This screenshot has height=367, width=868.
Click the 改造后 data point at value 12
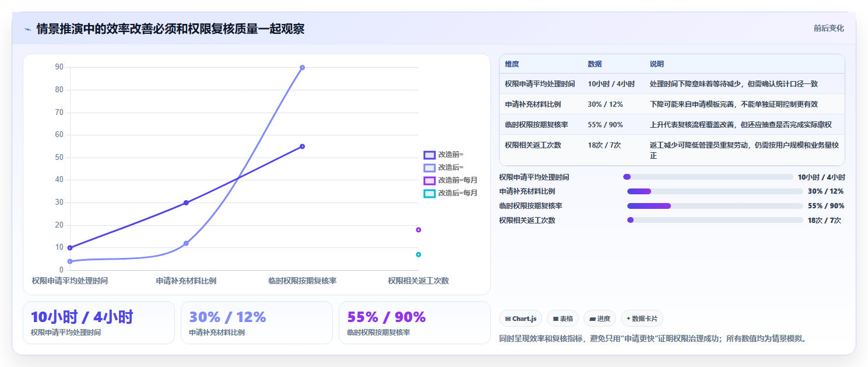click(x=186, y=243)
